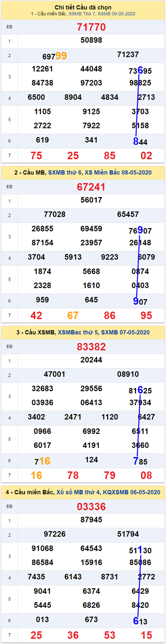The width and height of the screenshot is (166, 644).
Task: Select third prize number 91068
Action: 43,548
